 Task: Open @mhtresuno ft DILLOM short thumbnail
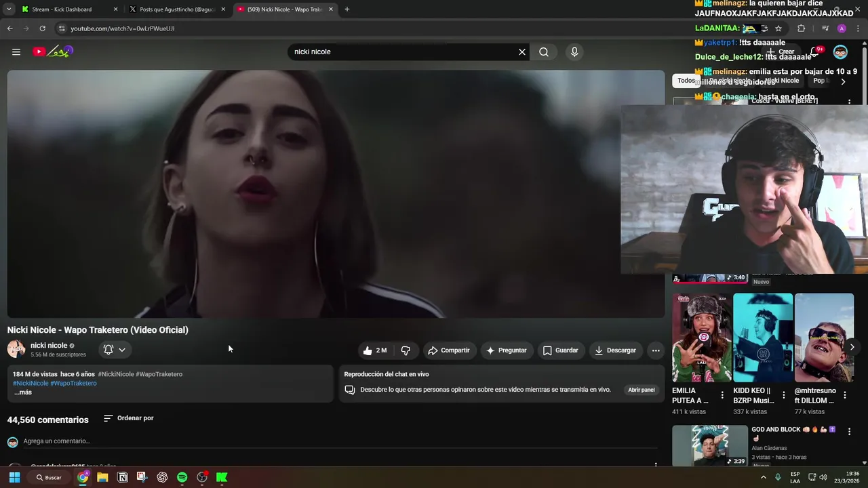(x=824, y=338)
